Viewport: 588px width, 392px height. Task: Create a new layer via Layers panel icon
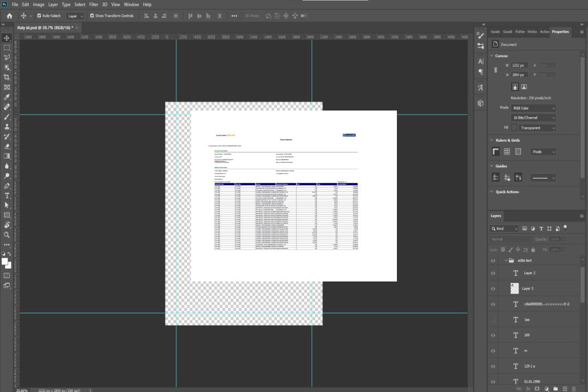point(565,389)
